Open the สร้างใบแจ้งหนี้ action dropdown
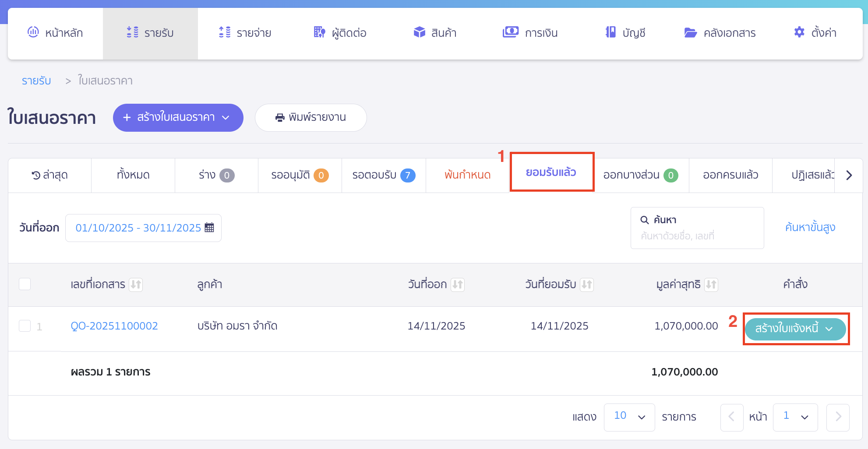The height and width of the screenshot is (449, 868). tap(795, 329)
